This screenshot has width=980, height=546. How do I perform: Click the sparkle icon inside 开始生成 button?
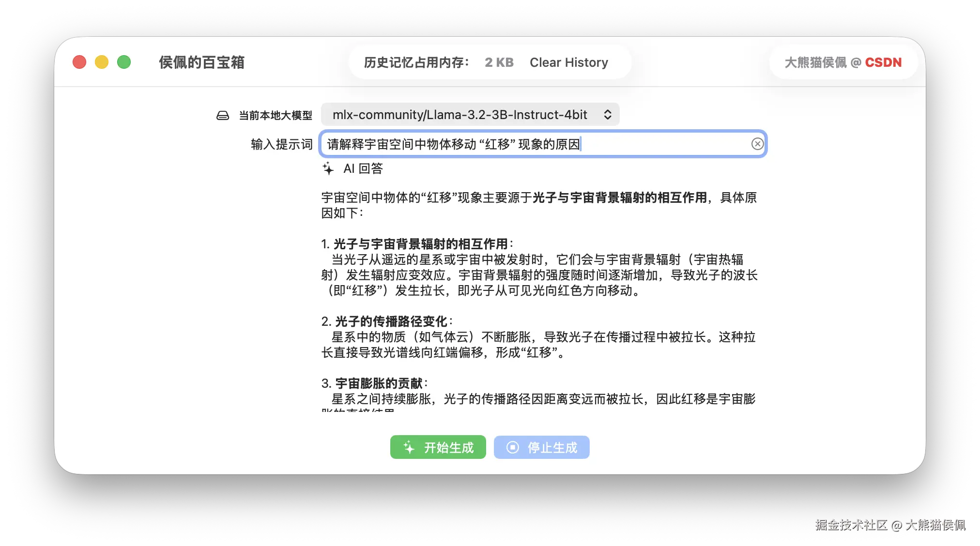point(408,447)
